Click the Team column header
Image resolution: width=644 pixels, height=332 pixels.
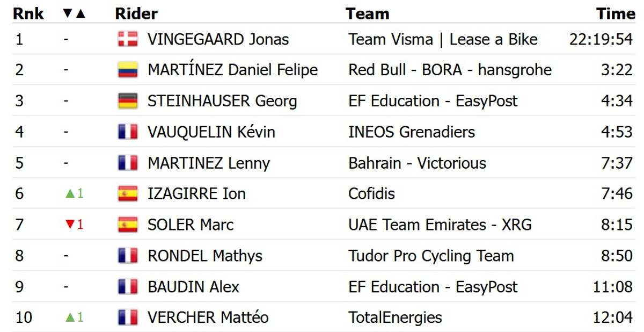point(367,13)
